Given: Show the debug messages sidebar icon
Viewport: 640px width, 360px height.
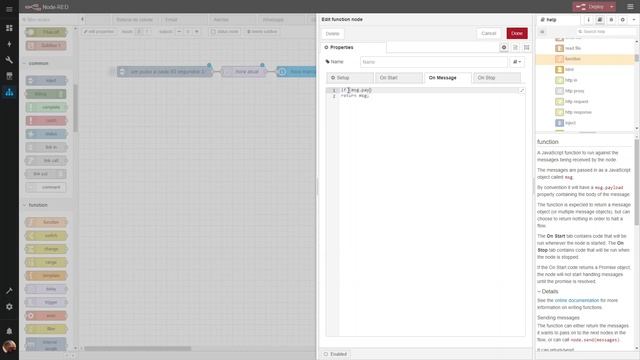Looking at the screenshot, I should (x=611, y=20).
